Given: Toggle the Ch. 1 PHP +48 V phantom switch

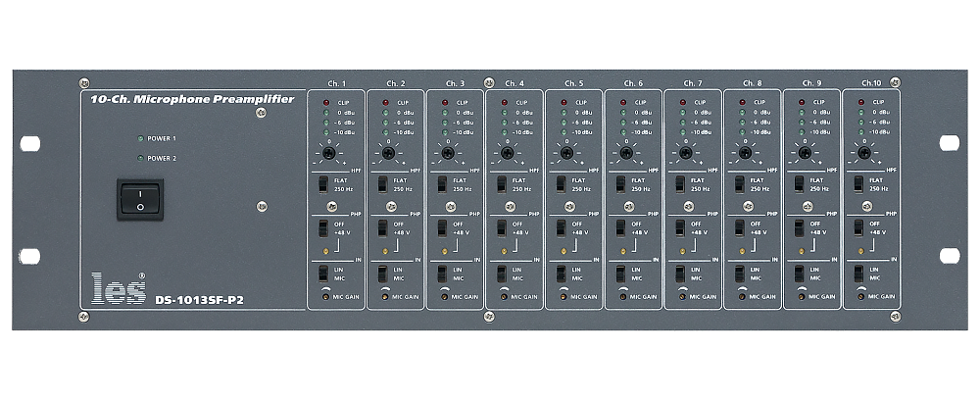Looking at the screenshot, I should (323, 228).
